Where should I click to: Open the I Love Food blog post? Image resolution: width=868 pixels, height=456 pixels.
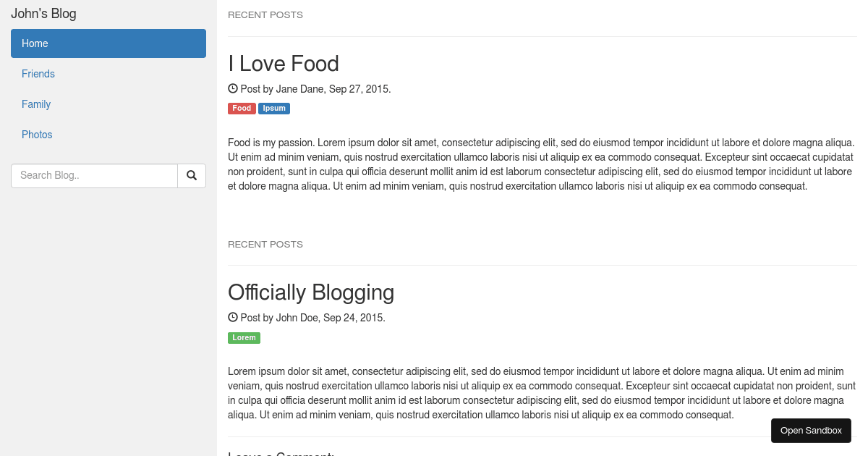284,64
